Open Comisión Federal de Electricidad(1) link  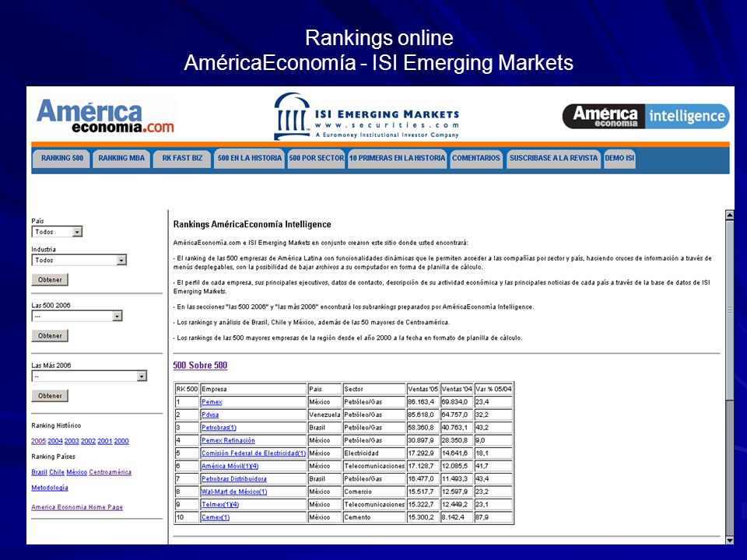(x=254, y=453)
